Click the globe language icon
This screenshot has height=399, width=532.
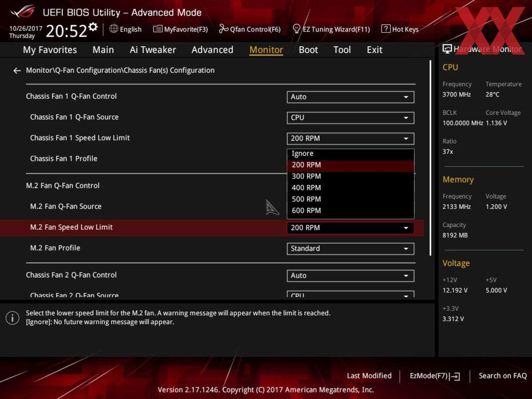point(113,29)
